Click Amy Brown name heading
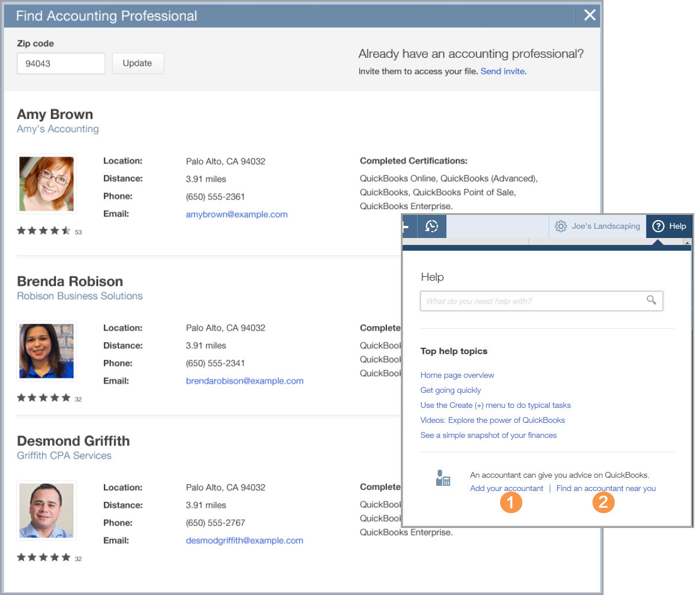This screenshot has width=700, height=595. (x=55, y=114)
